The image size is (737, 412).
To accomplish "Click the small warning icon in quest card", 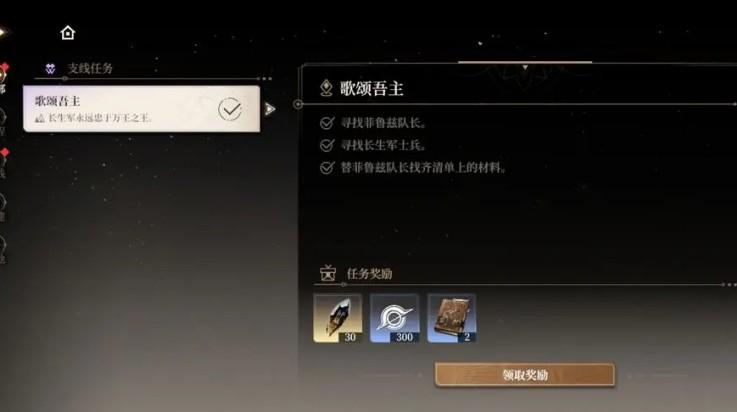I will [x=40, y=118].
